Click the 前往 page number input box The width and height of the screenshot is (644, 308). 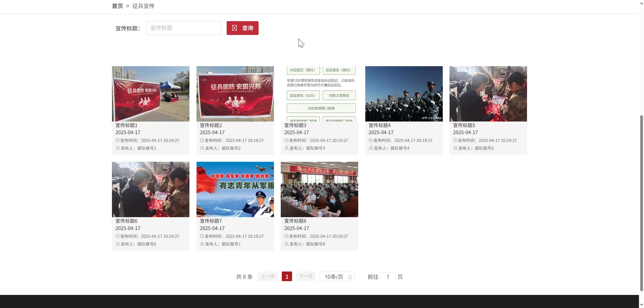click(x=388, y=277)
